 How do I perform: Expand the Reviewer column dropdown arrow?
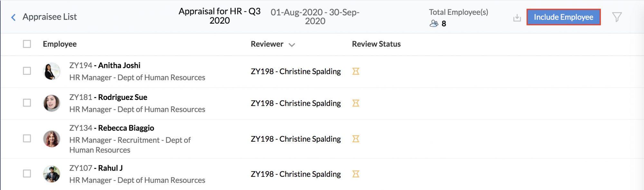click(x=292, y=45)
